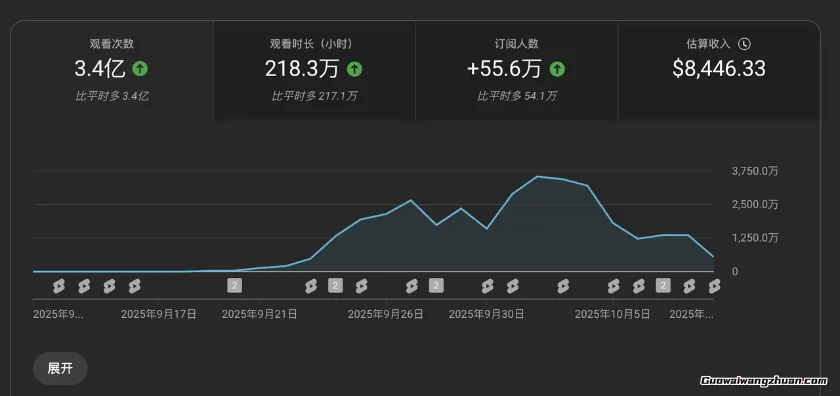This screenshot has height=396, width=840.
Task: Click the clock icon next to 估算收入
Action: point(744,44)
